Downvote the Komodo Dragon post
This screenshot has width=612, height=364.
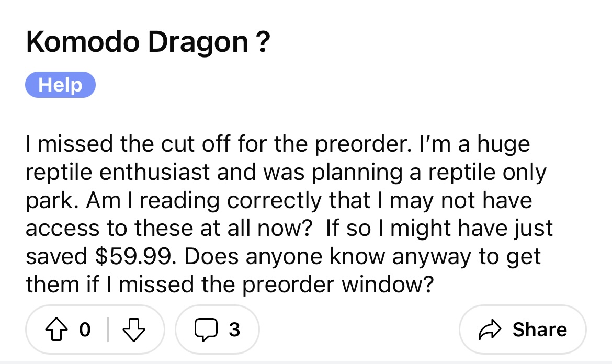134,329
